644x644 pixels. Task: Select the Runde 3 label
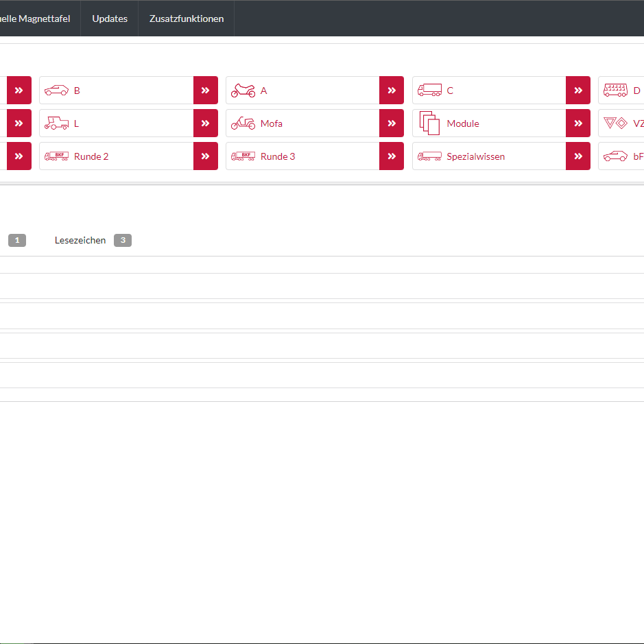pos(278,156)
